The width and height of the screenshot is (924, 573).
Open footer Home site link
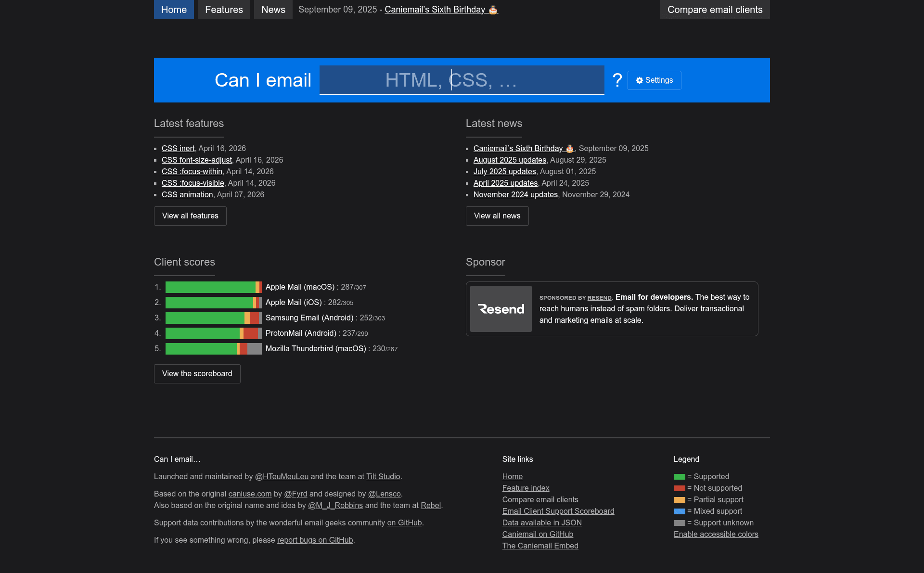point(513,477)
